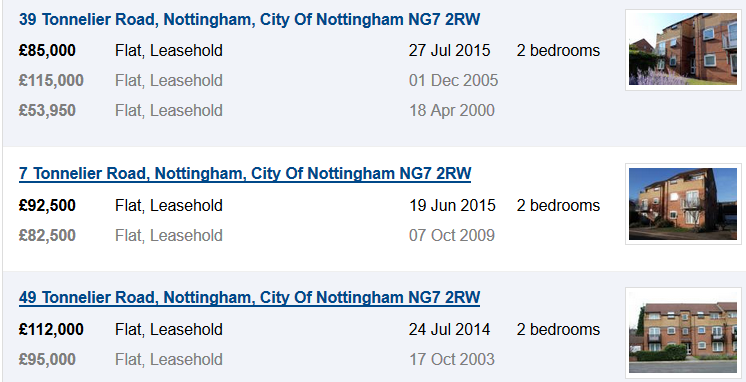This screenshot has height=382, width=746.
Task: Select the £112,000 sale price
Action: point(51,330)
